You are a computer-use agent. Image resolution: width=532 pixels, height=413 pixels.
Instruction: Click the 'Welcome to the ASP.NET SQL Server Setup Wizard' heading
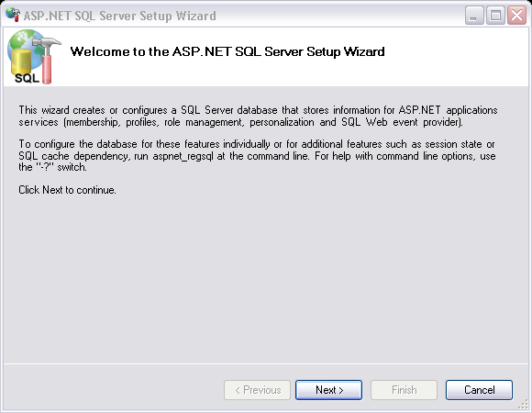[x=227, y=51]
